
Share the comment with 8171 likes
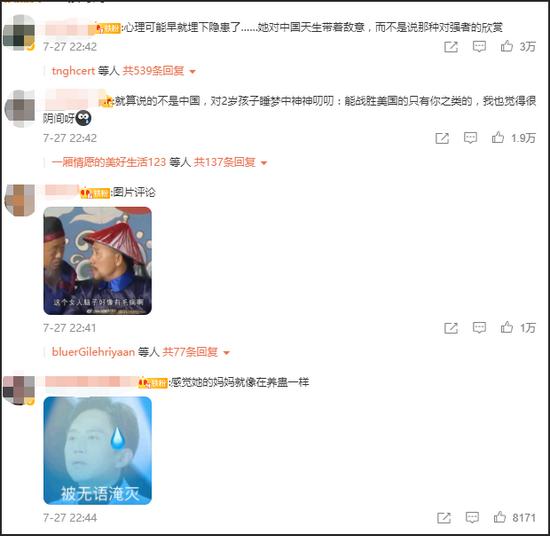click(444, 517)
